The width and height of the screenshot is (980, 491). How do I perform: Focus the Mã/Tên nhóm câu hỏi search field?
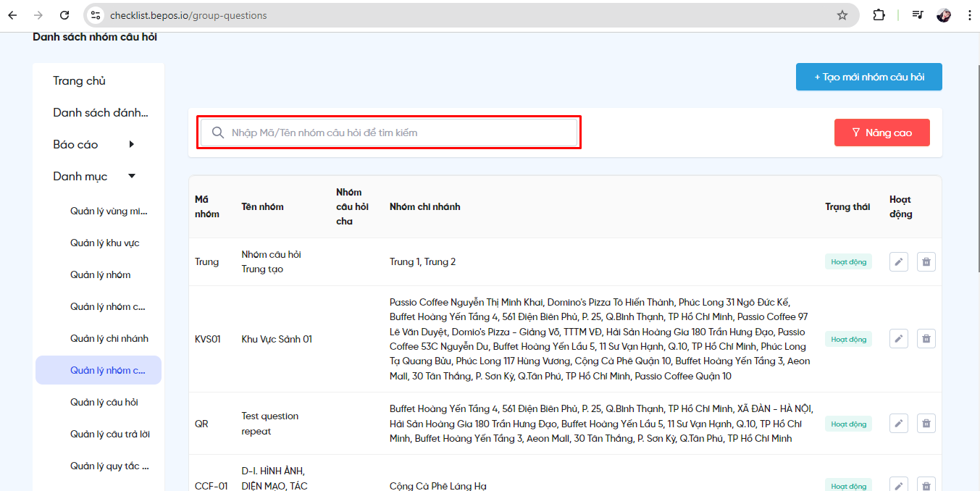389,133
